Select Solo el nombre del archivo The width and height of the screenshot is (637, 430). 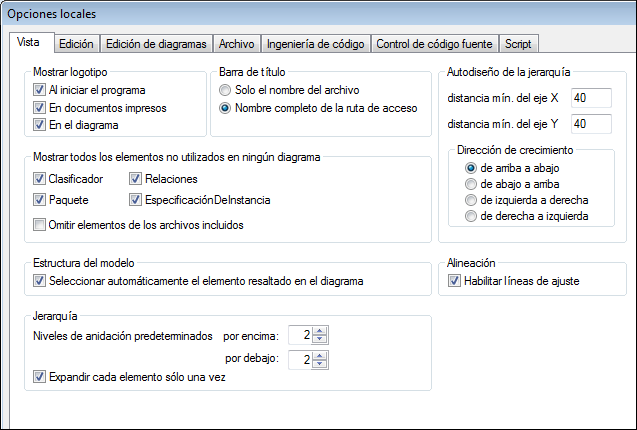pyautogui.click(x=225, y=90)
